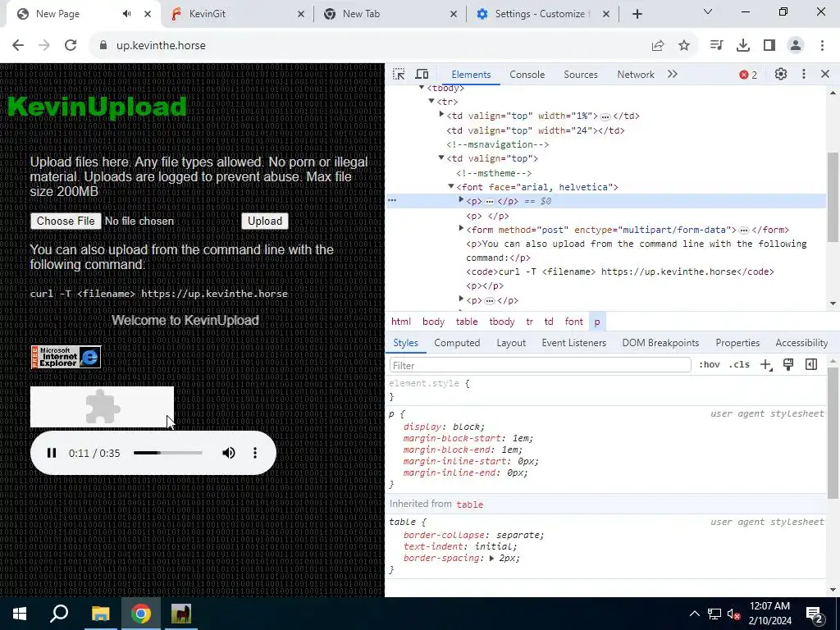Click the Choose File button
840x630 pixels.
tap(66, 221)
